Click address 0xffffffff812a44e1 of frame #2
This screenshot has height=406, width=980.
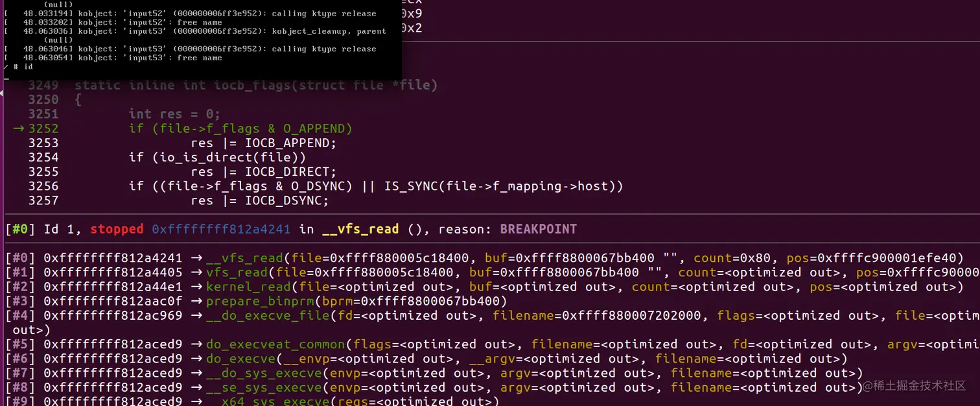(x=113, y=287)
